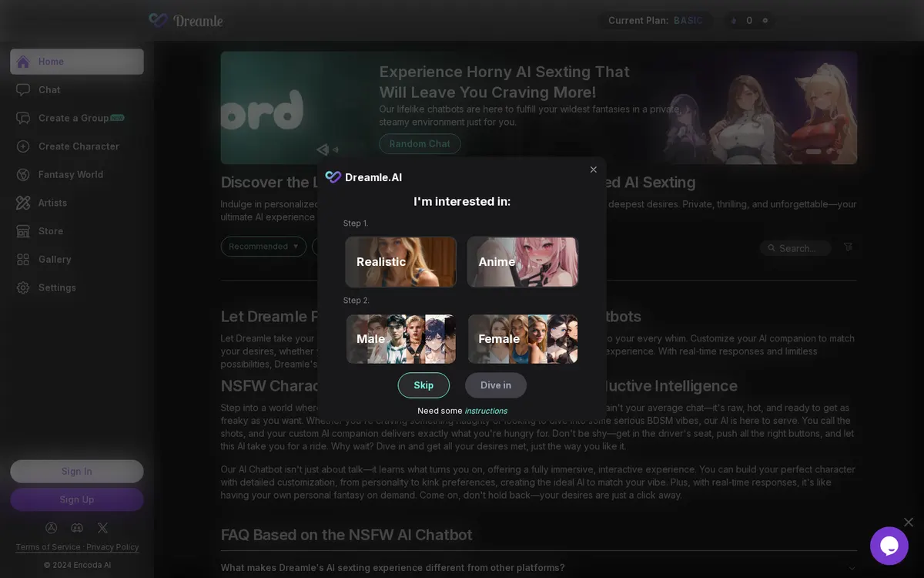Click the X (Twitter) icon in sidebar footer
This screenshot has height=578, width=924.
click(x=102, y=528)
